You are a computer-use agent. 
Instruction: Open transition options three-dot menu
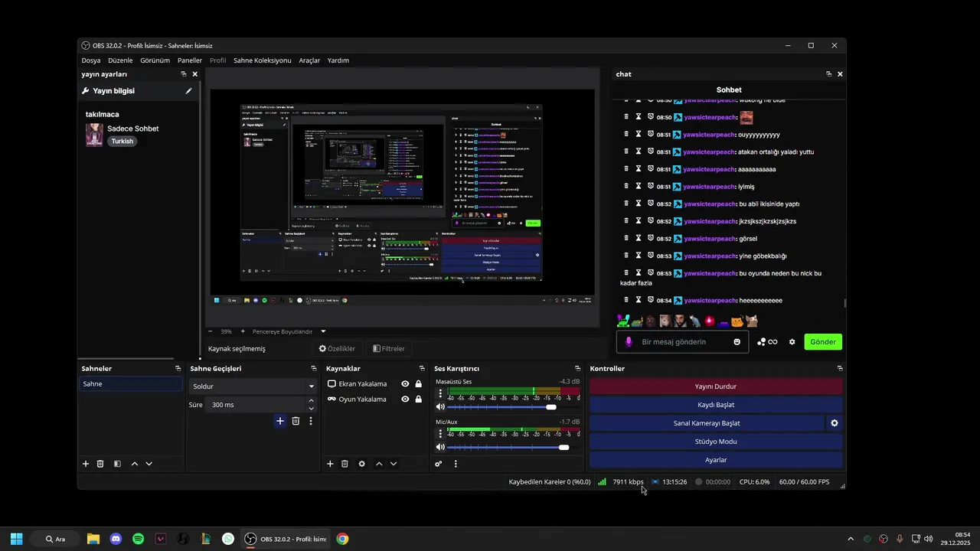310,421
